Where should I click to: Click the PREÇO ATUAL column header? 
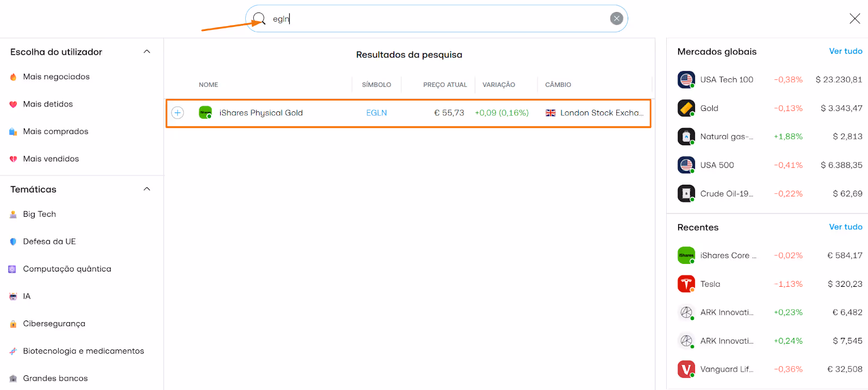coord(445,85)
